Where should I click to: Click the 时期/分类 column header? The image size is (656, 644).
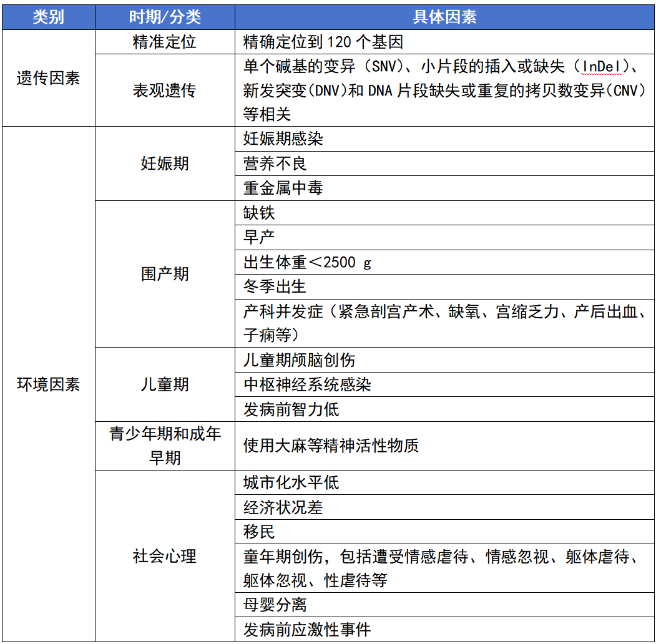165,17
